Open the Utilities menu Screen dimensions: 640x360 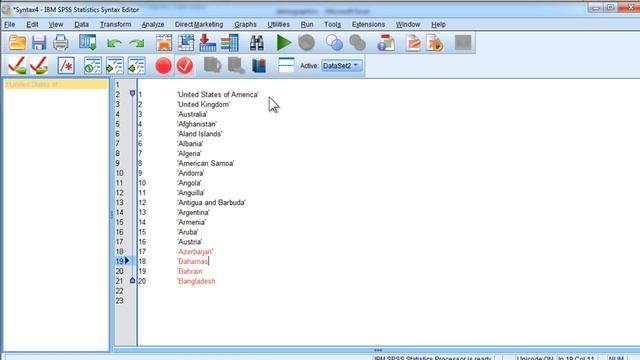278,24
